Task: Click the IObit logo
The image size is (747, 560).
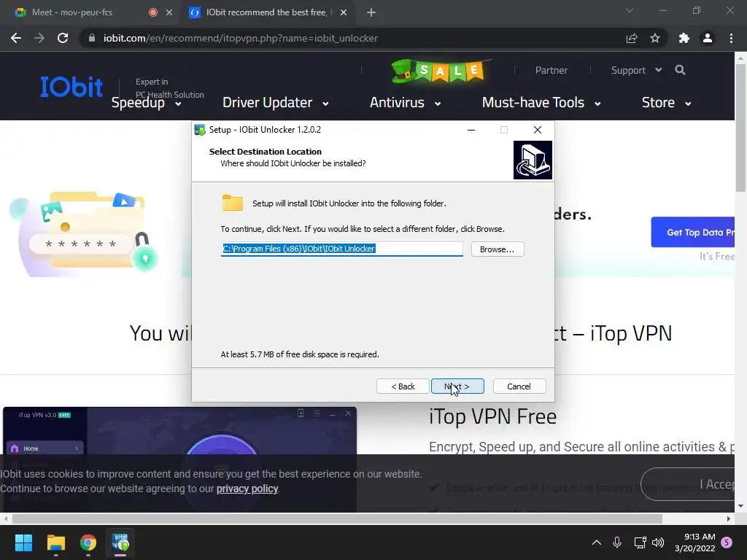Action: click(71, 87)
